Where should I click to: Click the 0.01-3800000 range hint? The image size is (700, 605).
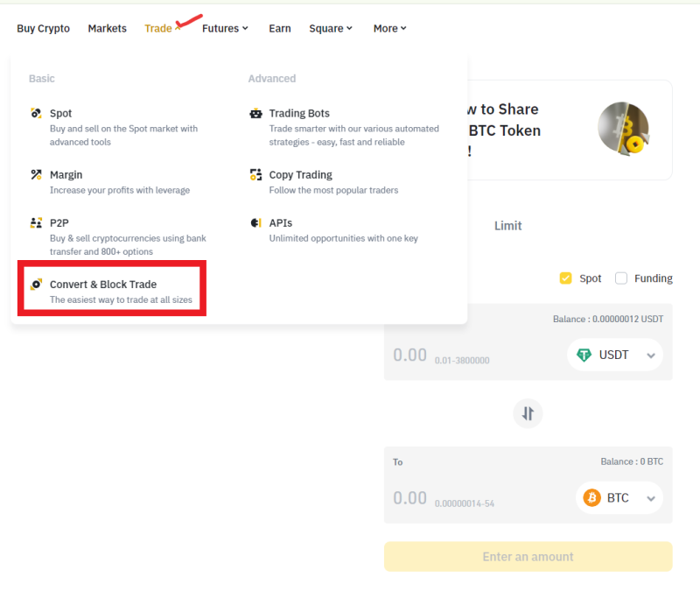click(462, 361)
